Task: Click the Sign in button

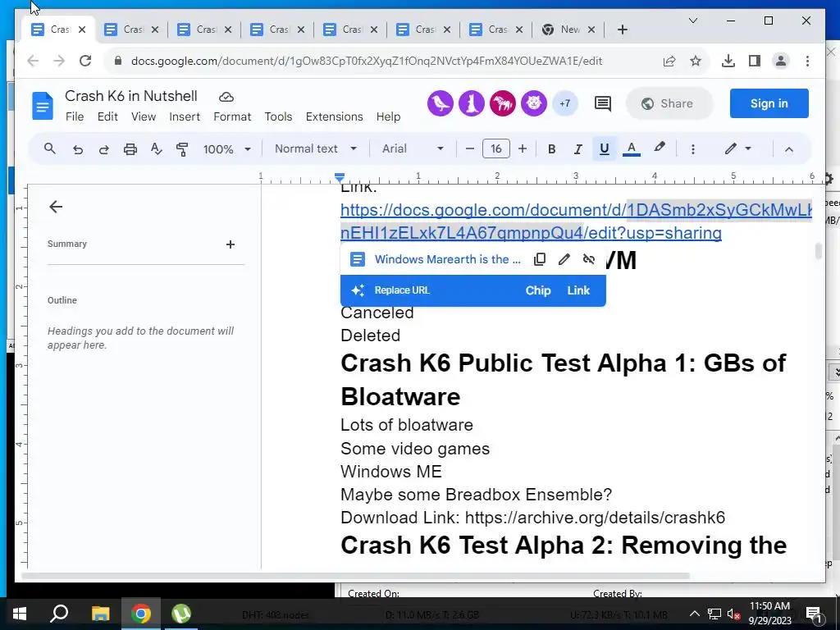Action: tap(769, 103)
